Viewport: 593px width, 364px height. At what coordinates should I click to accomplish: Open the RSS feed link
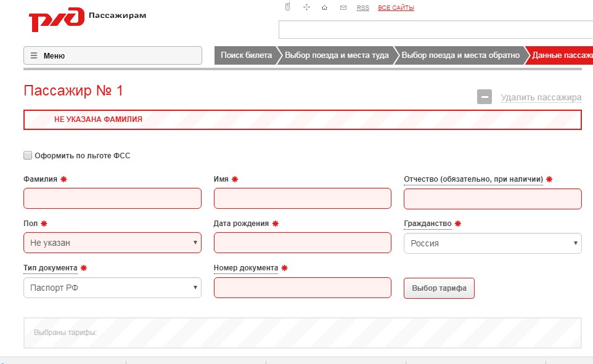(363, 8)
